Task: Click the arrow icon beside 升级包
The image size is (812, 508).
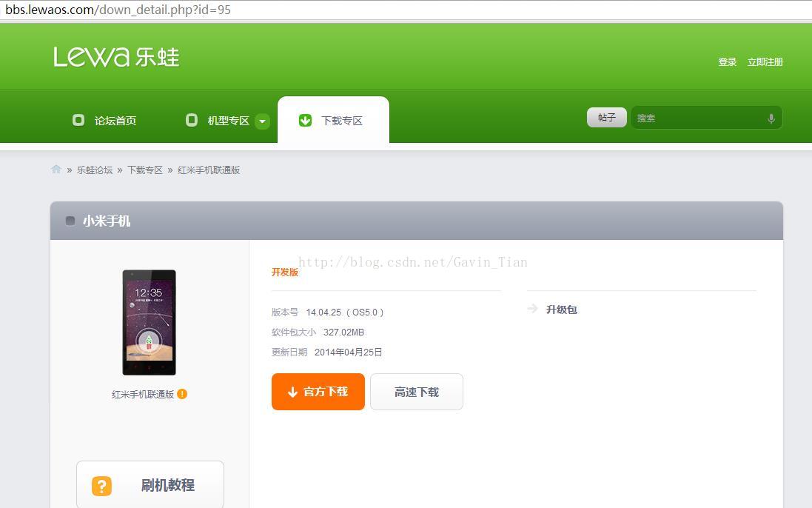Action: point(532,309)
